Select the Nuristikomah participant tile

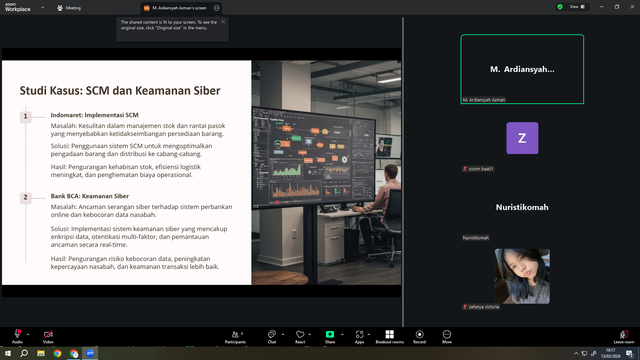pyautogui.click(x=522, y=207)
